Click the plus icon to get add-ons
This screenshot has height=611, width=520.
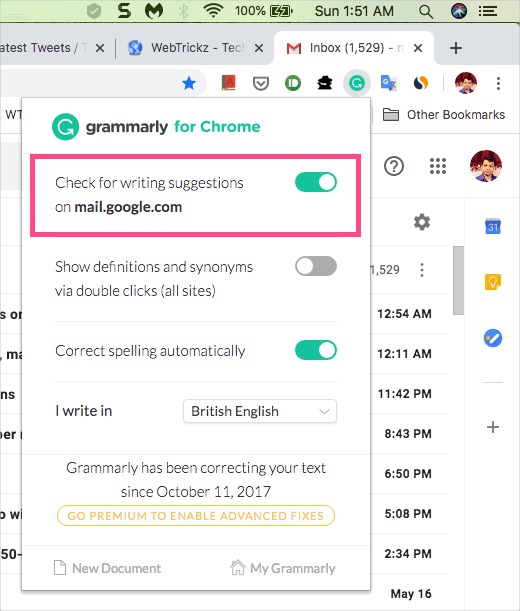(493, 427)
